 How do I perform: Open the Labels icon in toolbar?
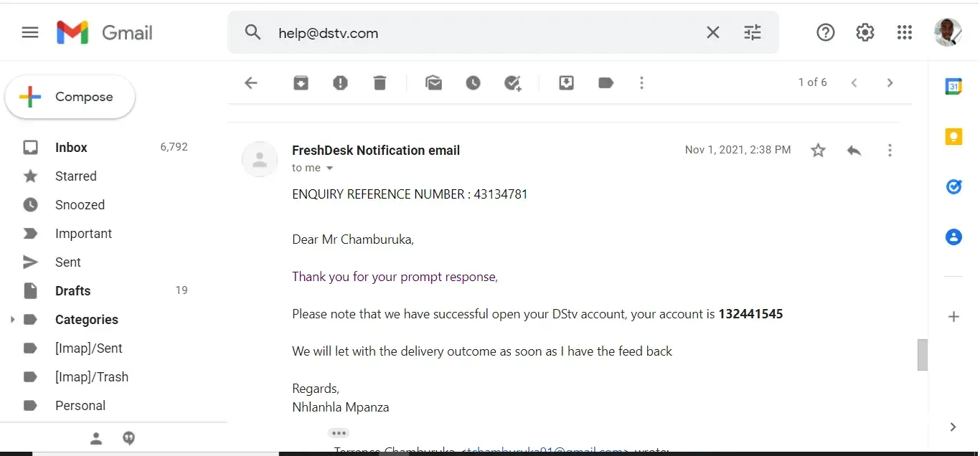606,83
